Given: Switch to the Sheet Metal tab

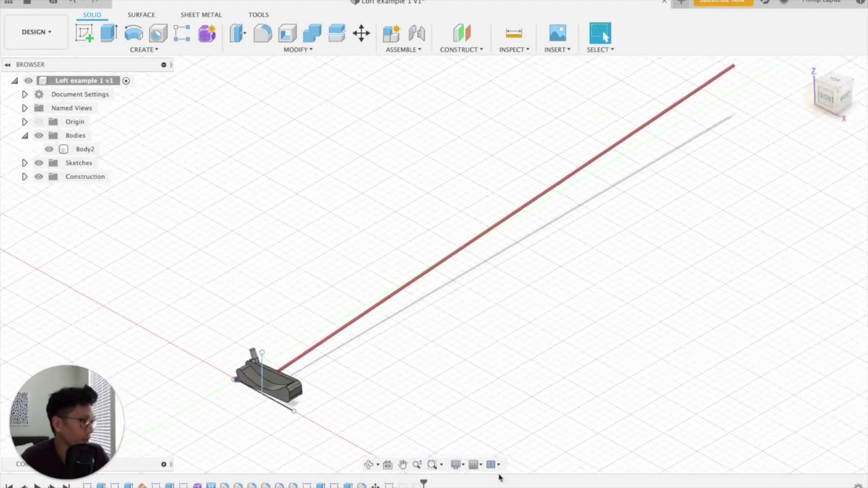Looking at the screenshot, I should tap(201, 15).
